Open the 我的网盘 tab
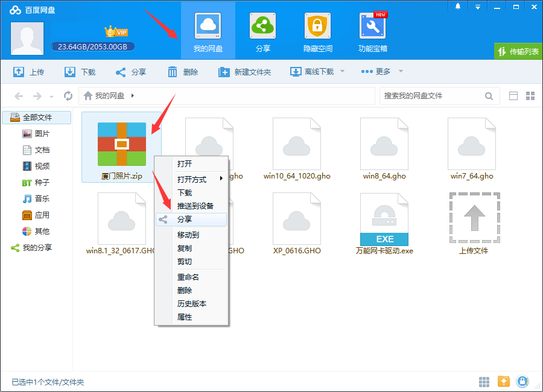Screen dimensions: 543x392 coord(208,31)
